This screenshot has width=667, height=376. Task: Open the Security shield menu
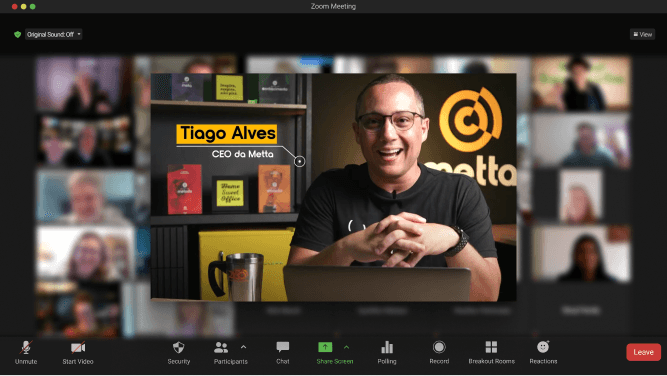coord(179,353)
